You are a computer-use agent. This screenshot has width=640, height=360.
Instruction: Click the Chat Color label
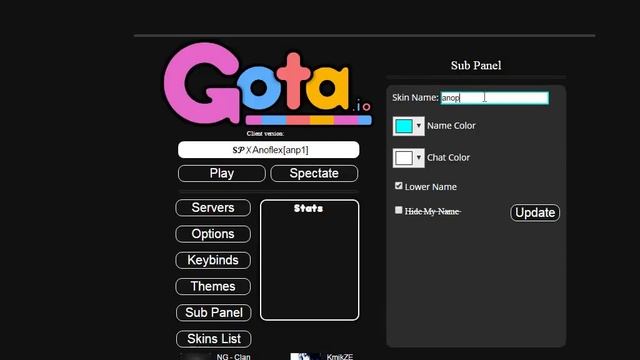[449, 158]
